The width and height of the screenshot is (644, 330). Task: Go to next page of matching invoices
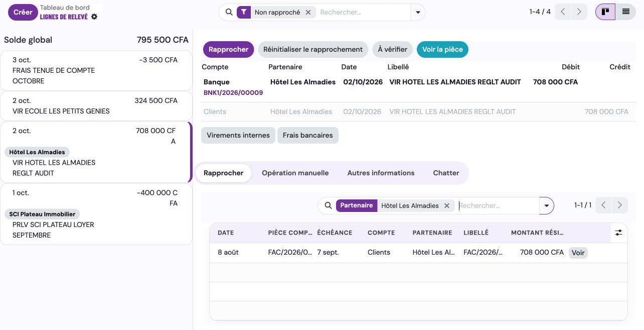pyautogui.click(x=620, y=205)
